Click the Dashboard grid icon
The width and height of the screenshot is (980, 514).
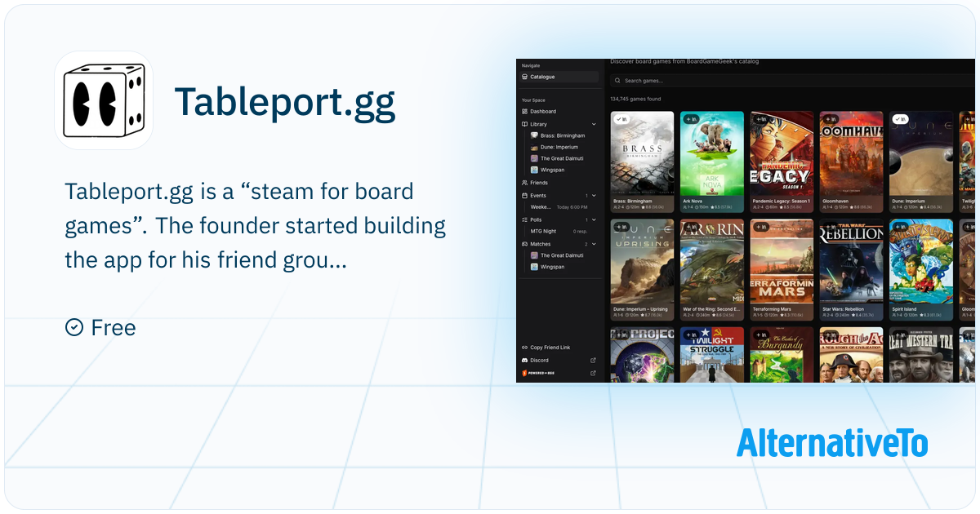pyautogui.click(x=525, y=111)
